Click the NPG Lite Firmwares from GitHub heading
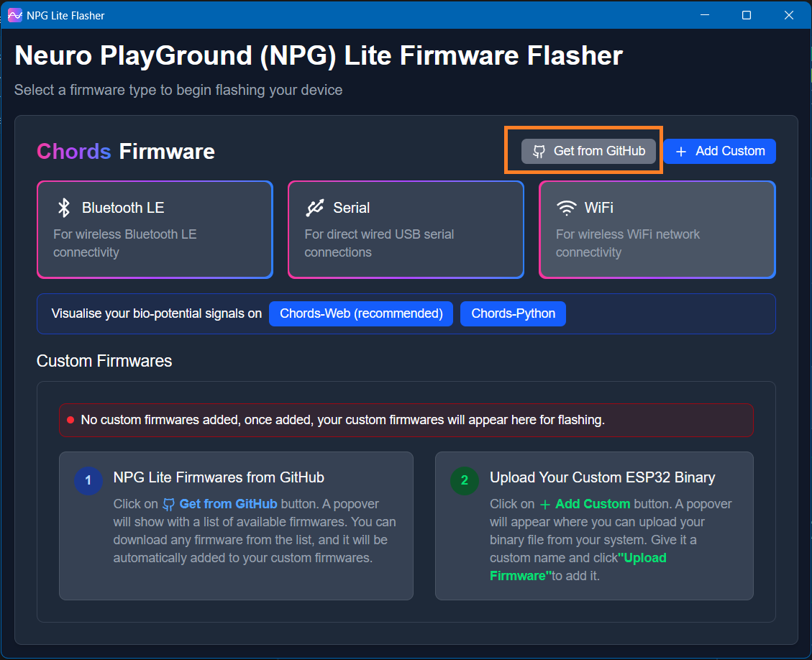 point(219,477)
